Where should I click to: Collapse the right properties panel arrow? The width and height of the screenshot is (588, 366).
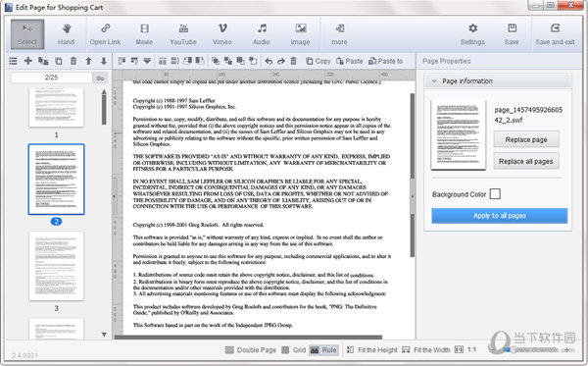[x=413, y=196]
